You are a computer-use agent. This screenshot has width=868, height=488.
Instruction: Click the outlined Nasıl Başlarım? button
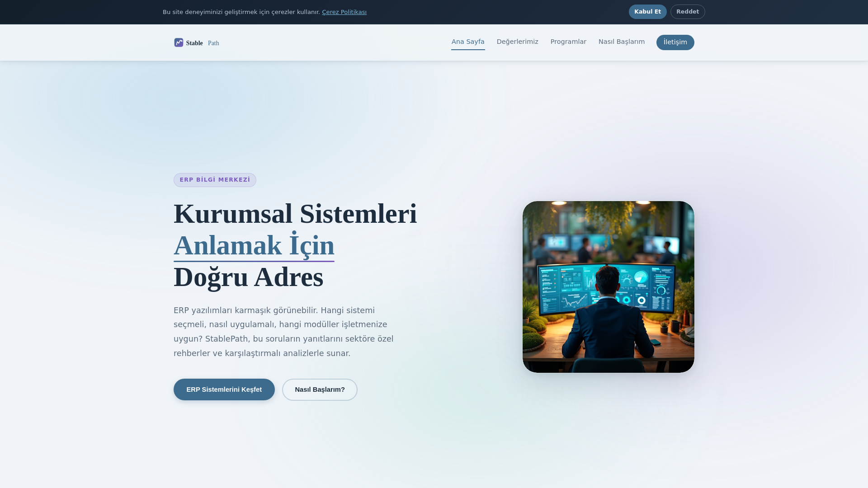[x=320, y=389]
